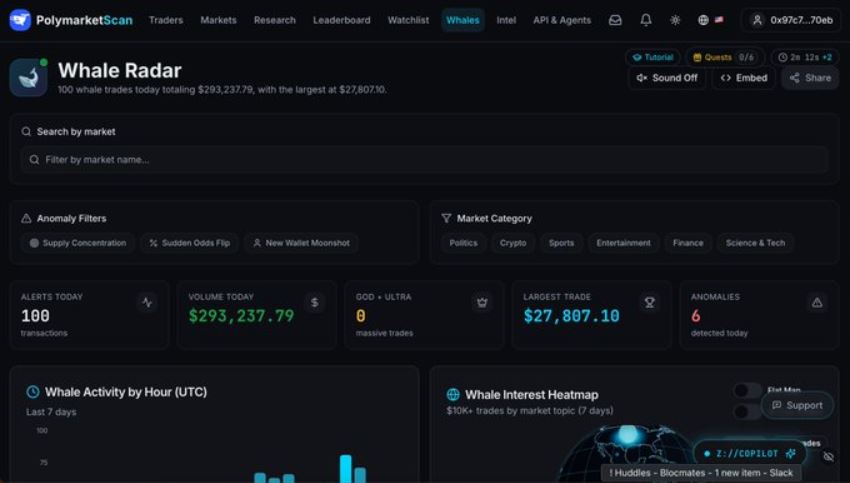
Task: Click the whale avatar icon
Action: coord(28,78)
